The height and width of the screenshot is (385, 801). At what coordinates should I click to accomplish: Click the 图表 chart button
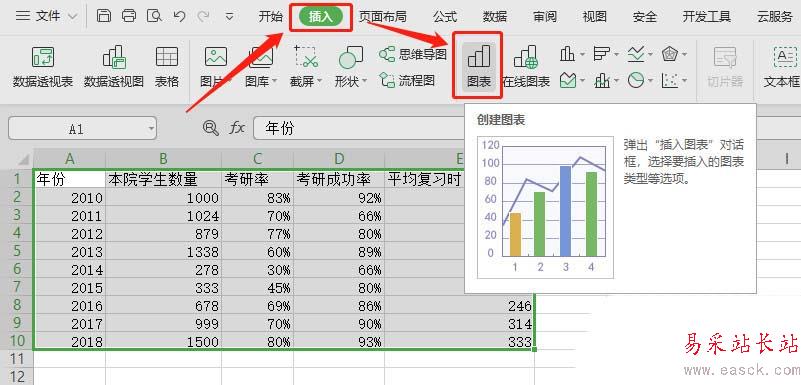click(x=479, y=66)
